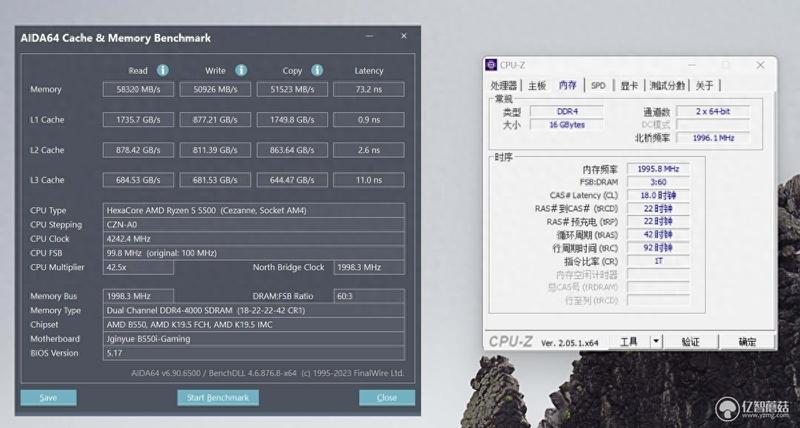Screen dimensions: 800x428
Task: Click the Memory Read value 58320 MB/s
Action: tap(138, 89)
